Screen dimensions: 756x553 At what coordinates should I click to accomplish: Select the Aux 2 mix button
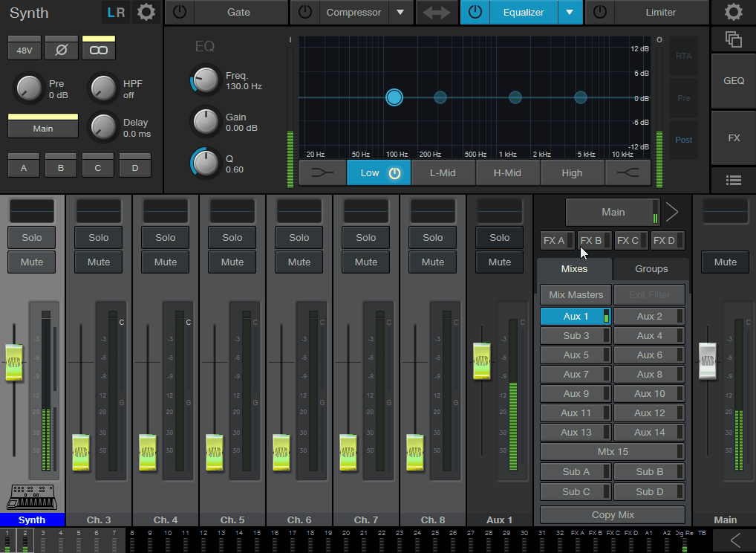(x=649, y=317)
